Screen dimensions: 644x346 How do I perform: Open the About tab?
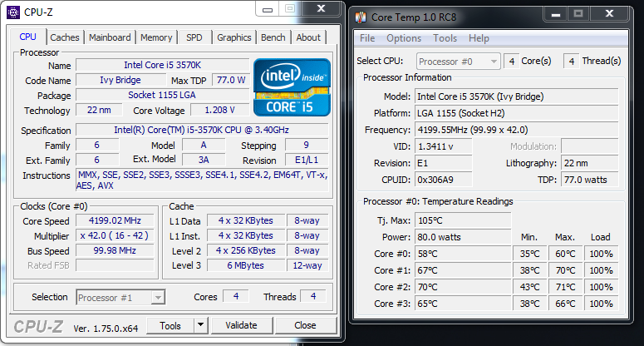pyautogui.click(x=308, y=37)
